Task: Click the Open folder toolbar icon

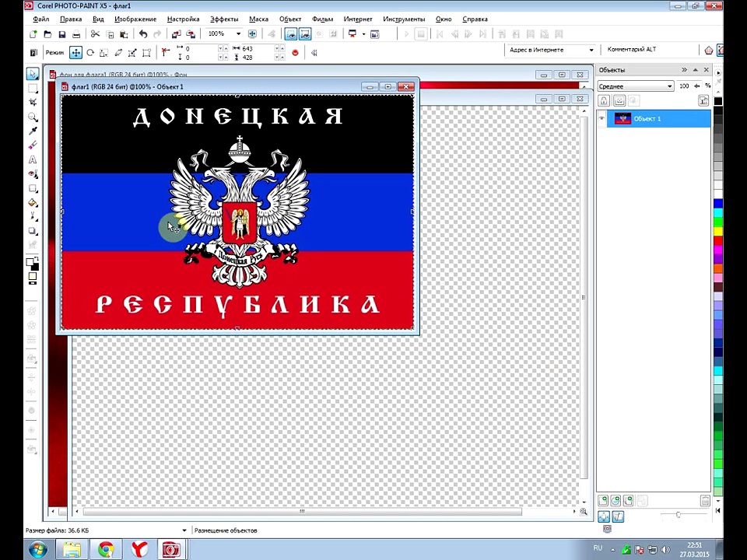Action: tap(47, 34)
